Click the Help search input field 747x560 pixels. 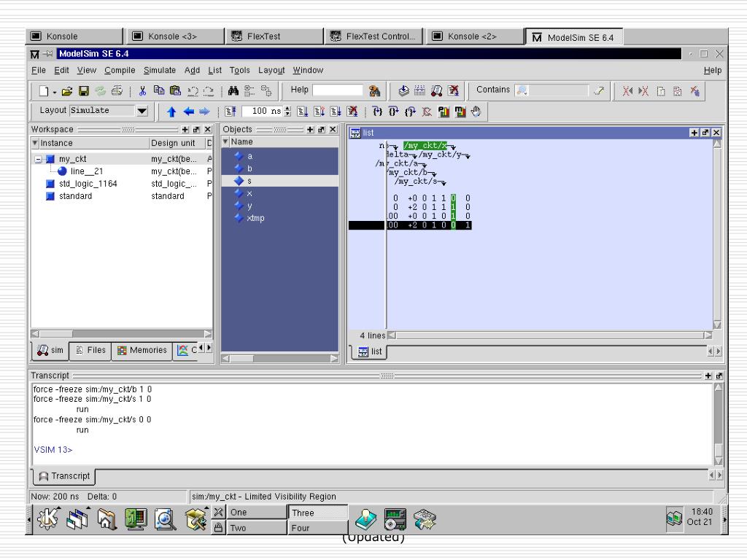point(337,90)
